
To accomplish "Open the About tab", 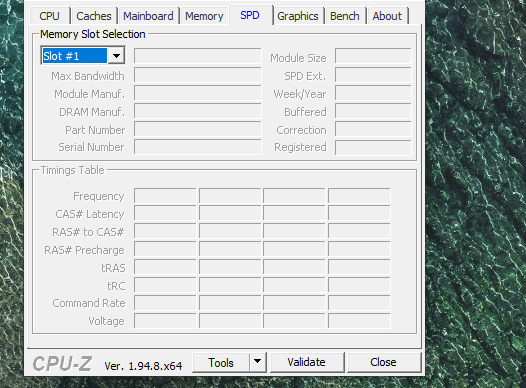I will tap(387, 16).
